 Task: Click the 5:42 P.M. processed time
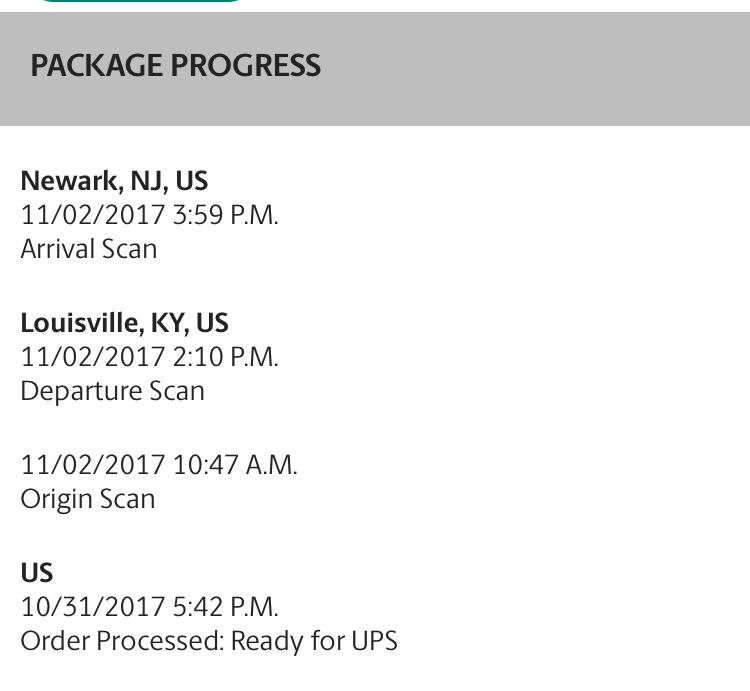225,607
